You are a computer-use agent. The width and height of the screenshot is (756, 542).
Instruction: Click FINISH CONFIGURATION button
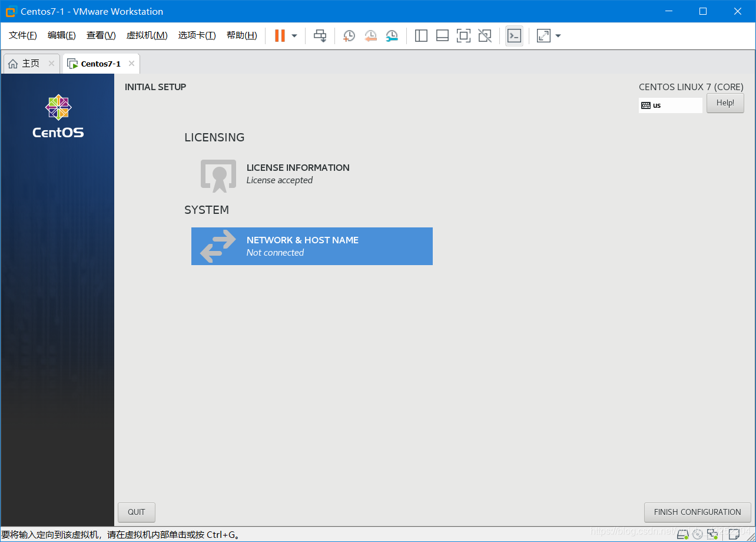[x=698, y=512]
